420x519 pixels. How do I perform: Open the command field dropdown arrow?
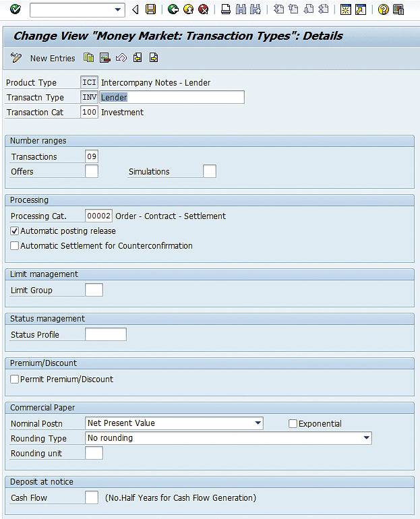pos(119,9)
